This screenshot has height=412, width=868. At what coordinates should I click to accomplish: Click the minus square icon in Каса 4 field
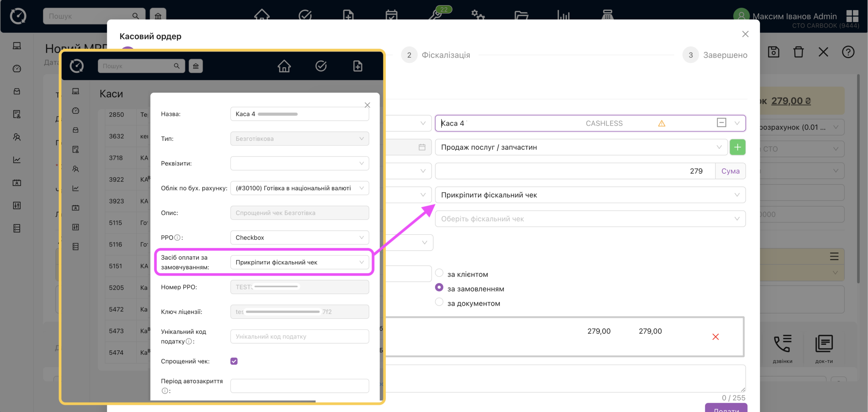[722, 123]
